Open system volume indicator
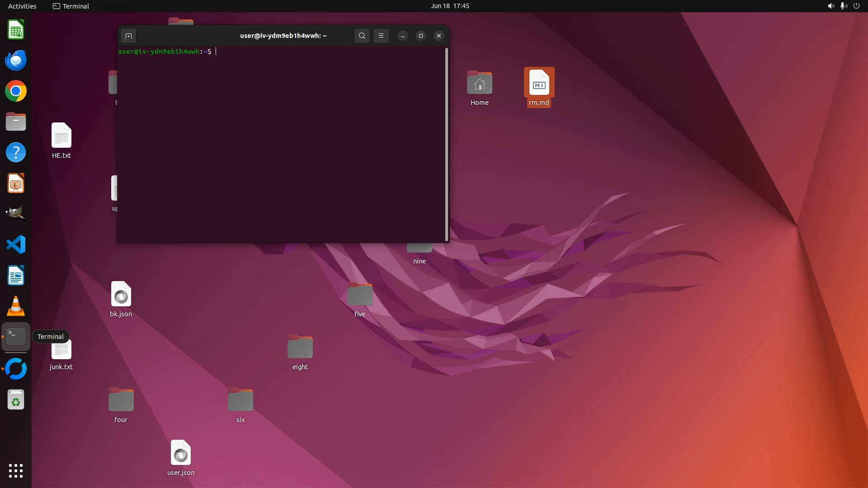The width and height of the screenshot is (868, 488). point(830,6)
